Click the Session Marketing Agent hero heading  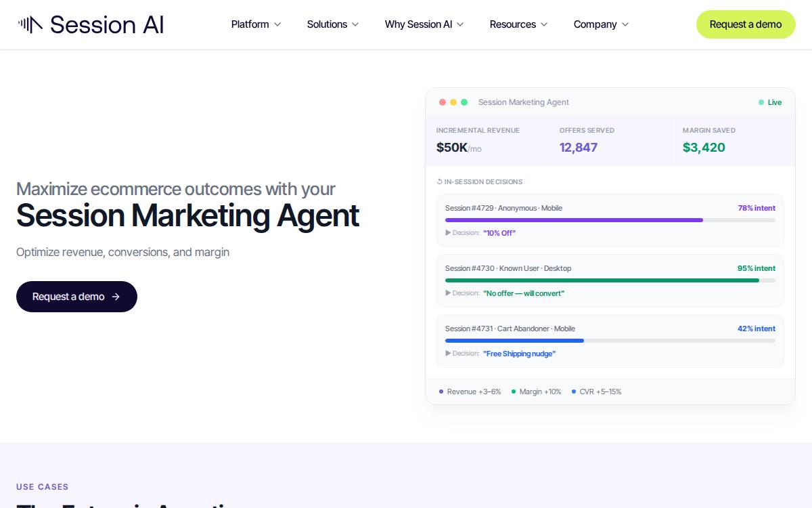(x=187, y=216)
